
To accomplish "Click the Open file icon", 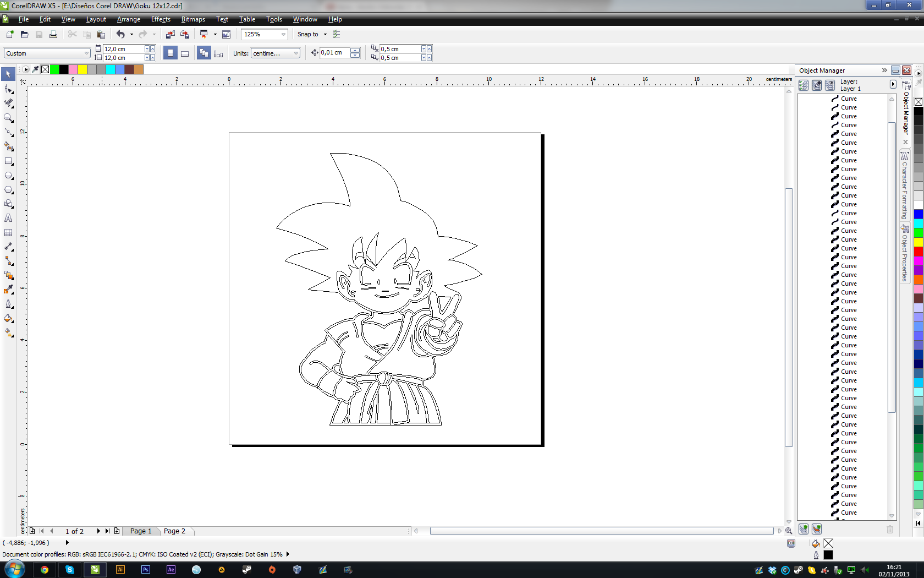I will (24, 34).
